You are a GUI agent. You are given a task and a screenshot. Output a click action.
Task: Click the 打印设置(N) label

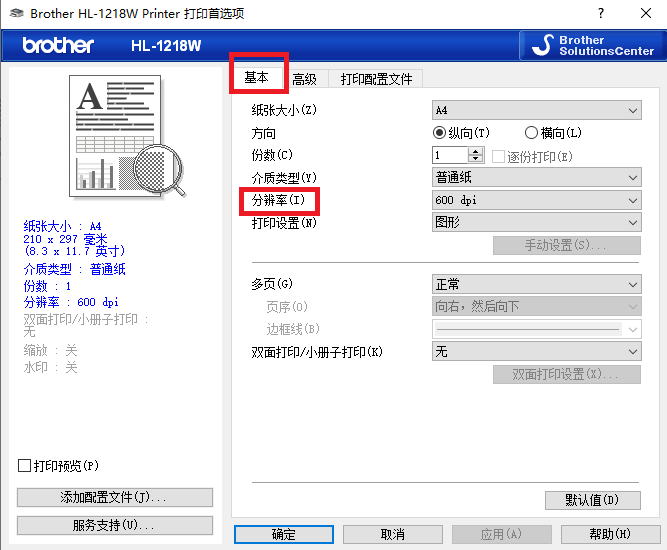[284, 222]
